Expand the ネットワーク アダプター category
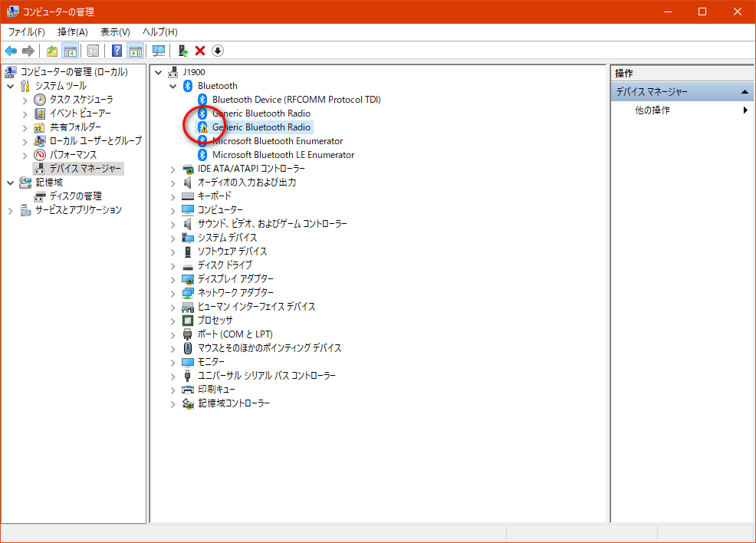 [173, 293]
